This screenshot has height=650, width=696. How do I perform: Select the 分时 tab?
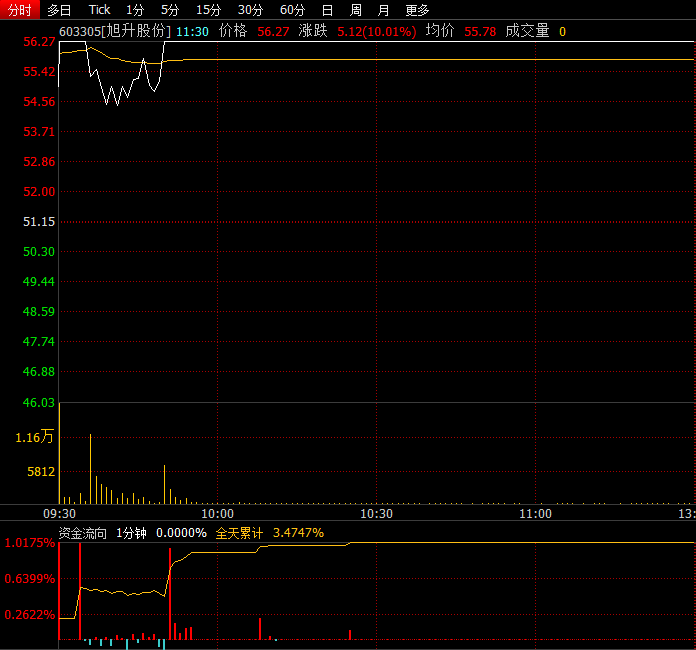click(20, 10)
